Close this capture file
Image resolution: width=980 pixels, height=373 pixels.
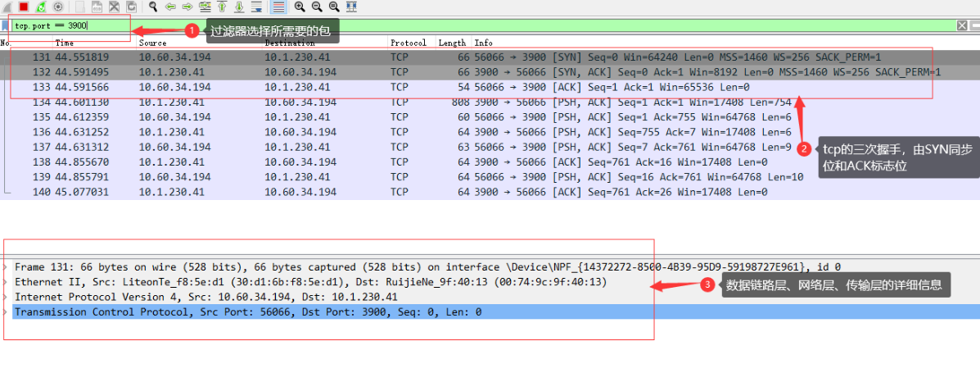(115, 7)
